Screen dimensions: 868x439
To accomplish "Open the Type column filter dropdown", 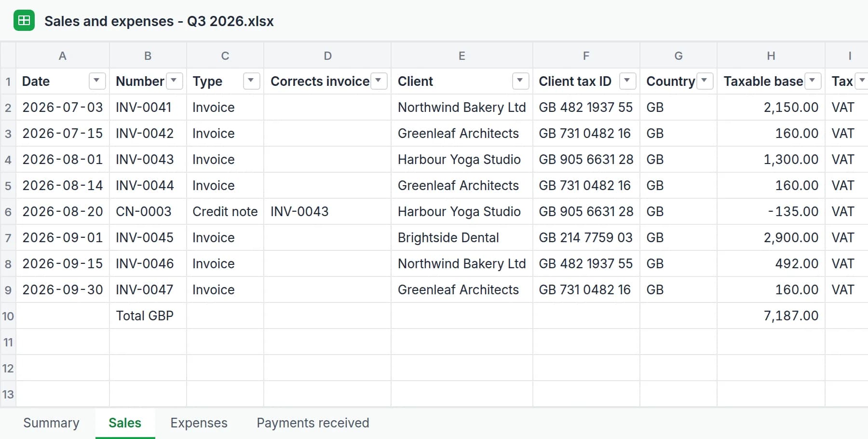I will pyautogui.click(x=251, y=81).
